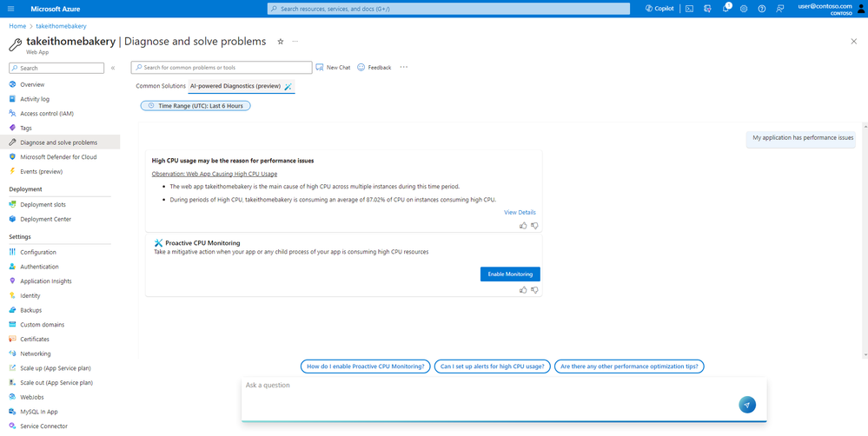The height and width of the screenshot is (436, 868).
Task: Open the Azure portal hamburger menu
Action: (x=11, y=9)
